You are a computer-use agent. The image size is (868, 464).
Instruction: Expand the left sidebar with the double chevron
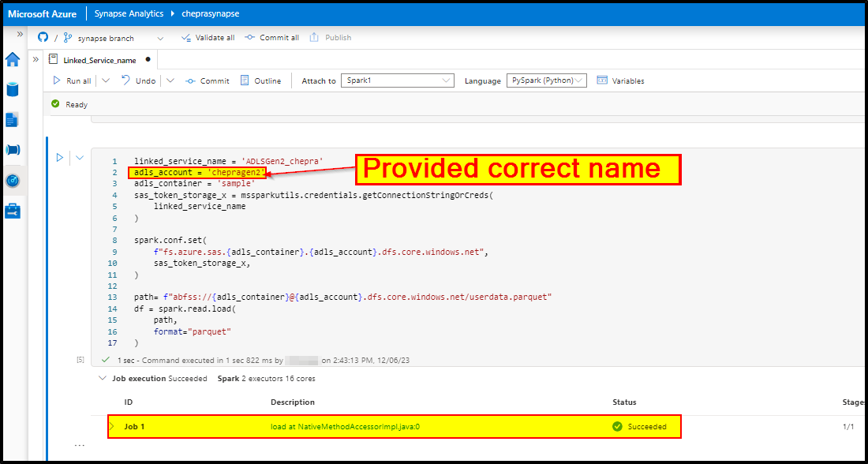pyautogui.click(x=20, y=34)
